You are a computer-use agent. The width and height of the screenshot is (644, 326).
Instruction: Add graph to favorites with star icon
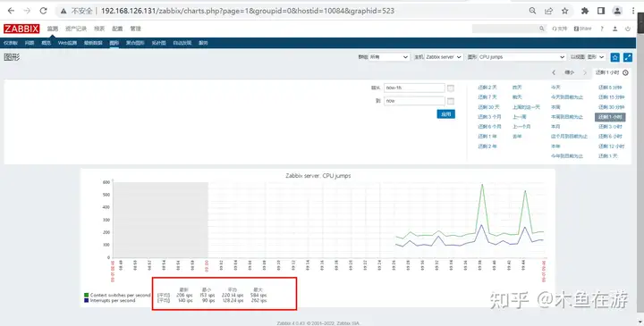(x=614, y=57)
